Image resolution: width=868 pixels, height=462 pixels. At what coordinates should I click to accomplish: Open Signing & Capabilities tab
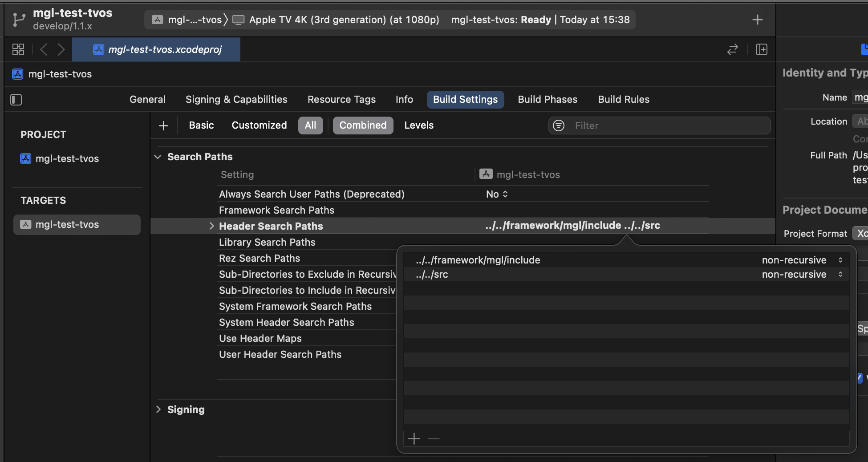[236, 99]
